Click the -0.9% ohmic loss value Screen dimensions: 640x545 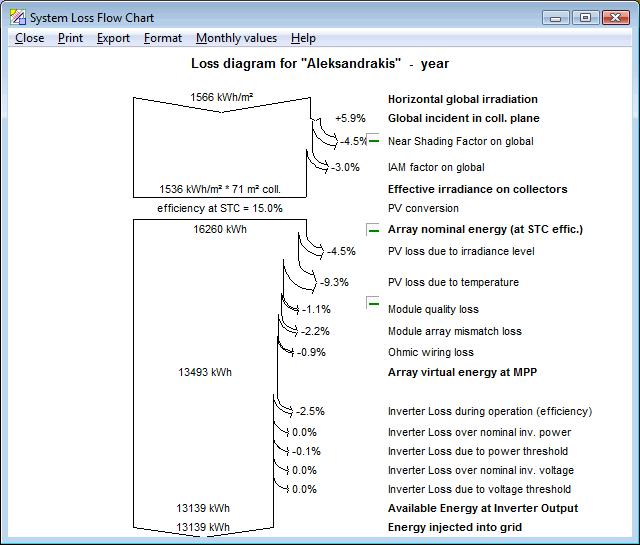311,352
